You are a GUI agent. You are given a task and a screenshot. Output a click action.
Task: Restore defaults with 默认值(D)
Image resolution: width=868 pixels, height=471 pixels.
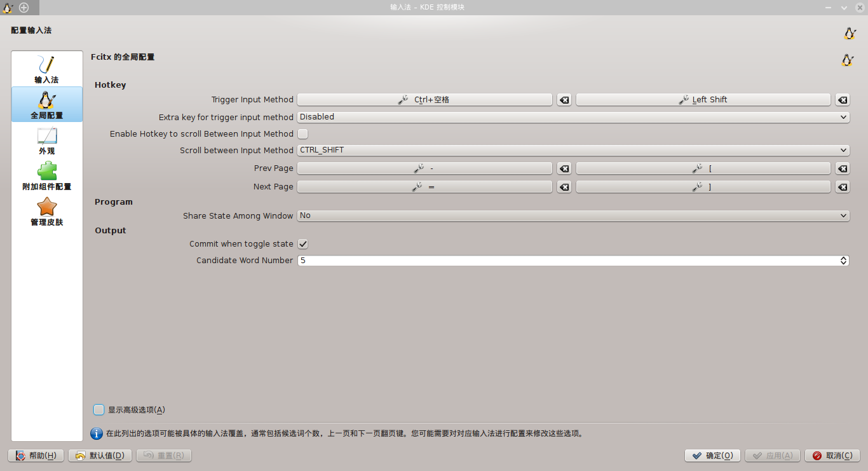click(100, 456)
